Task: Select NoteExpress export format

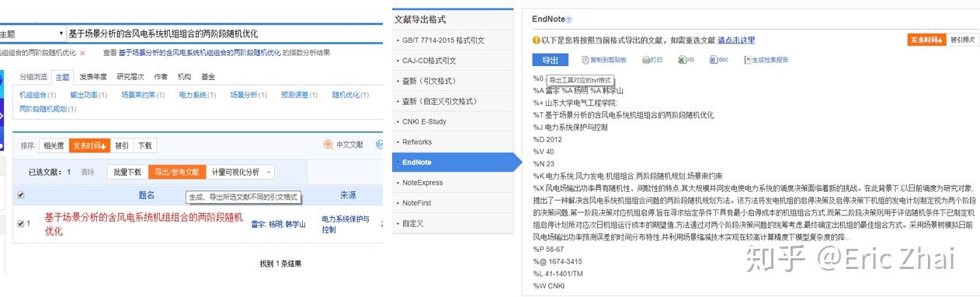Action: (422, 183)
